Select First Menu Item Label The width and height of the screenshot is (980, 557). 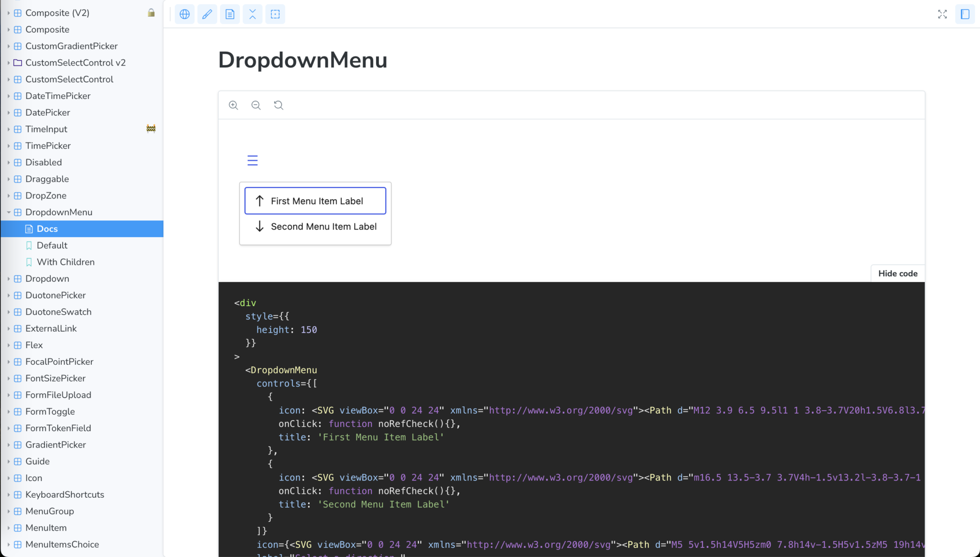coord(315,201)
